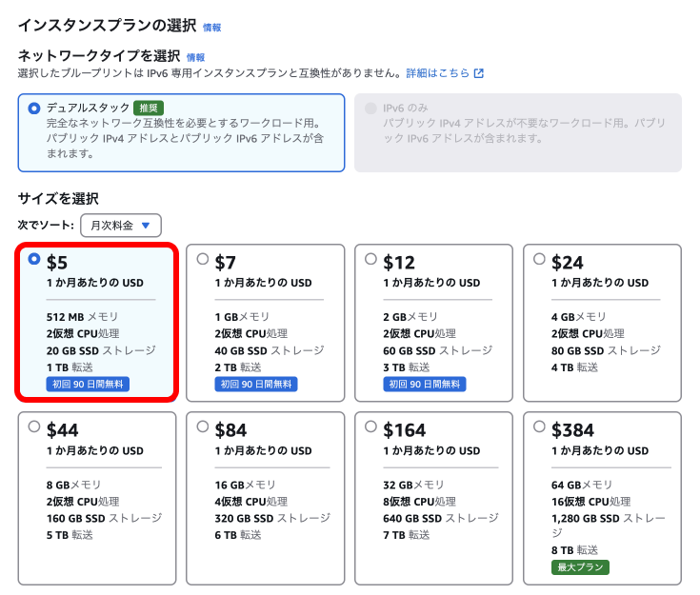Open 情報 link beside インスタンスプランの選択
Image resolution: width=700 pixels, height=595 pixels.
(x=212, y=28)
